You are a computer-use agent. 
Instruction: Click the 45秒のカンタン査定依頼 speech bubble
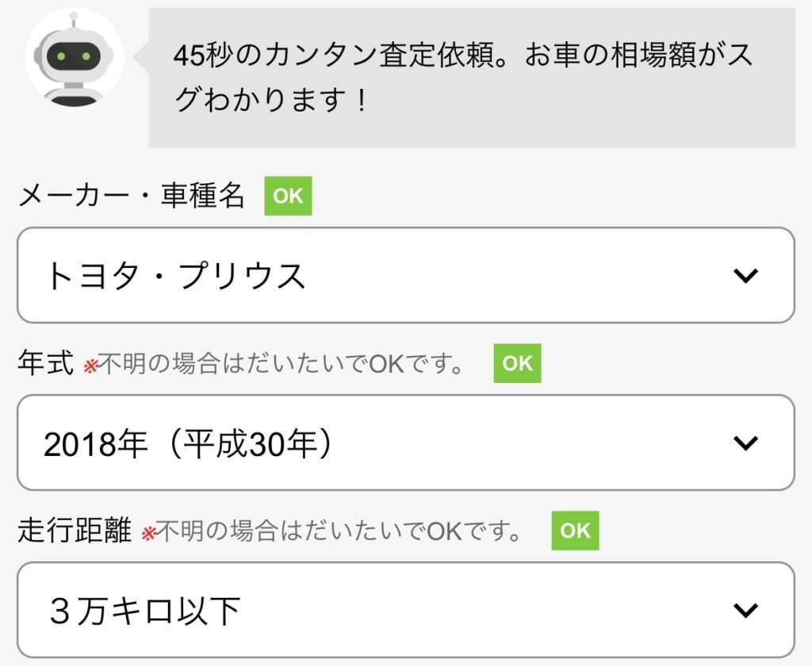click(472, 78)
